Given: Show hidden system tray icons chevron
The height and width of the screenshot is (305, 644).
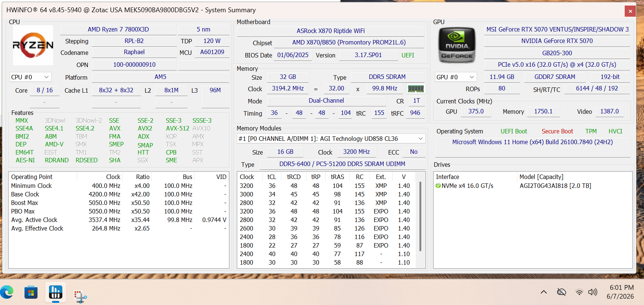Looking at the screenshot, I should (544, 292).
